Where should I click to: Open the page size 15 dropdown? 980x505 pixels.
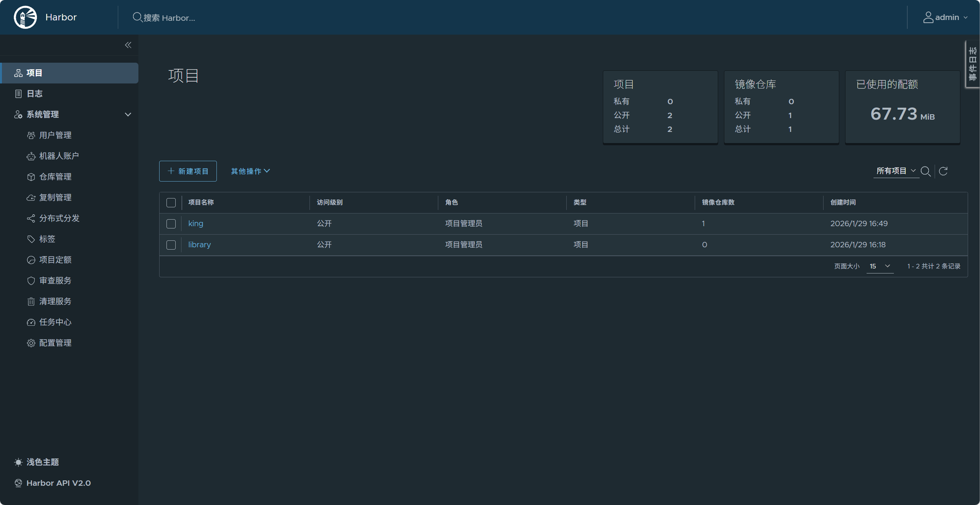pos(880,266)
